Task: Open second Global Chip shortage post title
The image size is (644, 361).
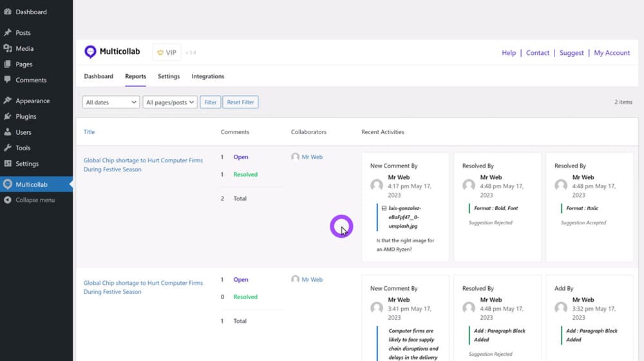Action: [143, 287]
